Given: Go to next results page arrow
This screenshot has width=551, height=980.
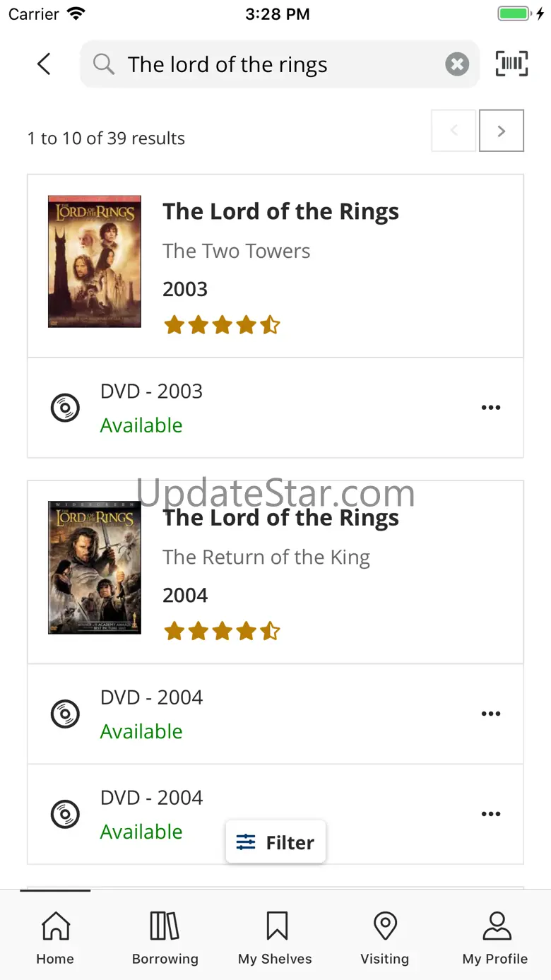Looking at the screenshot, I should coord(502,131).
